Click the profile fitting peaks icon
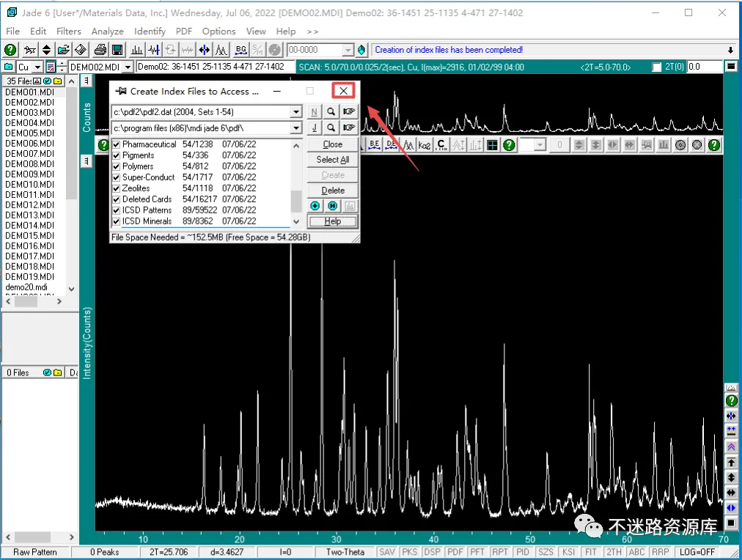The image size is (742, 560). coord(221,50)
